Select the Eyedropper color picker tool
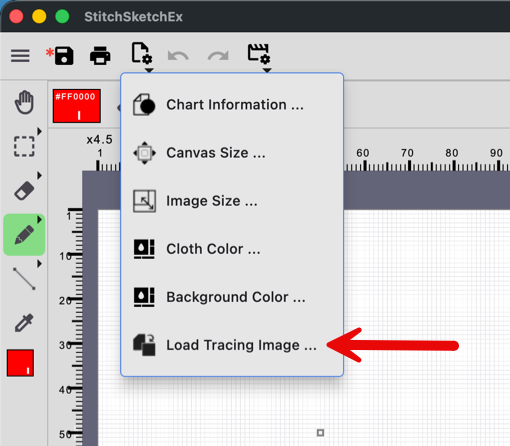Screen dimensions: 510x446 [x=24, y=323]
